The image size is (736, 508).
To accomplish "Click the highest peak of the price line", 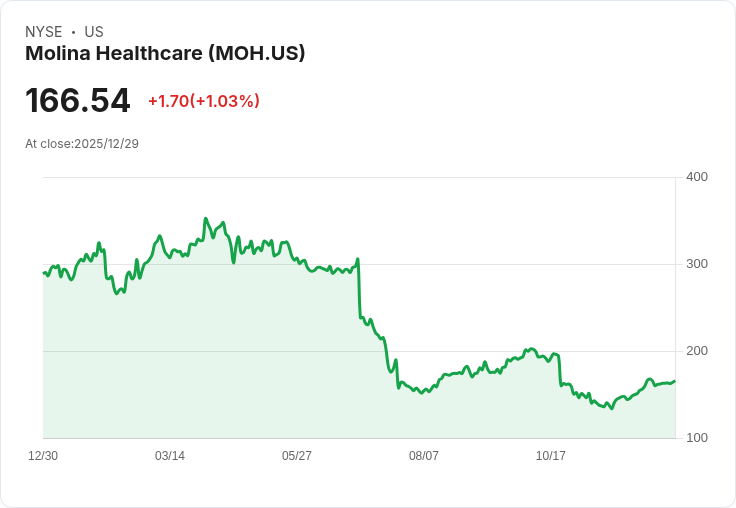I will click(205, 218).
